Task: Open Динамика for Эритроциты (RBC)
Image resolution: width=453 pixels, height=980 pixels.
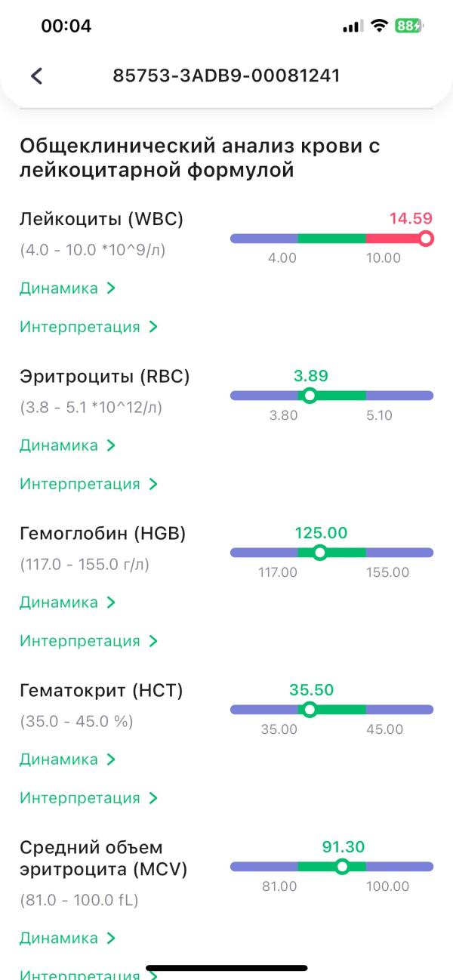Action: (x=67, y=445)
